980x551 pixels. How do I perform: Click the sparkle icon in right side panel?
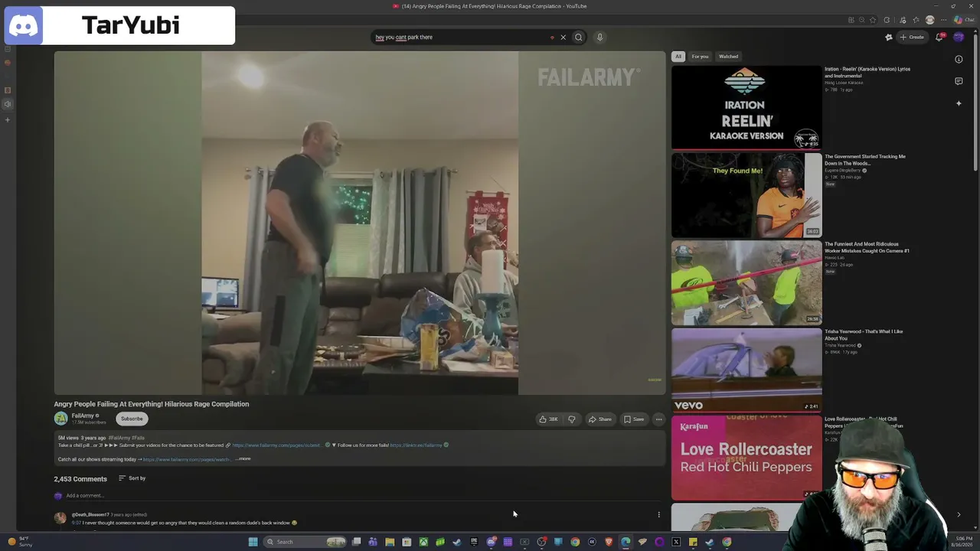[959, 103]
